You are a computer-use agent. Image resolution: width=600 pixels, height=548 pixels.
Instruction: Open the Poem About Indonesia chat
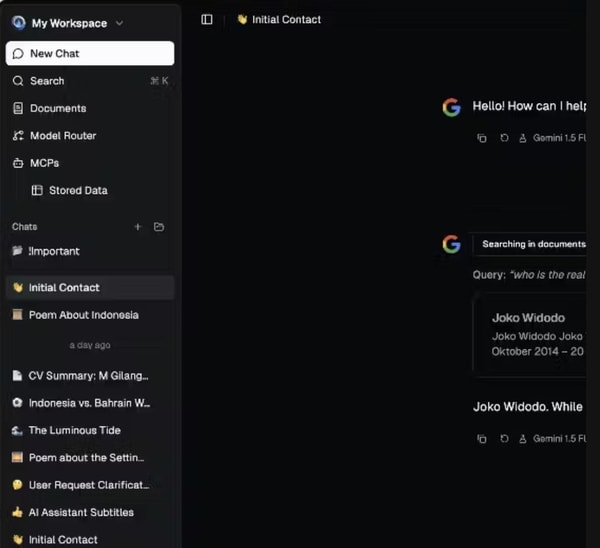[83, 315]
